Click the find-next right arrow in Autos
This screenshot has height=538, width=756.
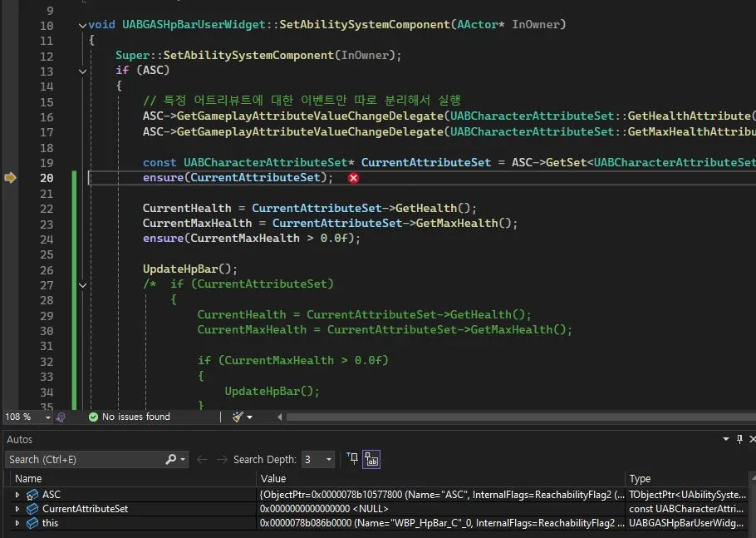click(x=222, y=460)
